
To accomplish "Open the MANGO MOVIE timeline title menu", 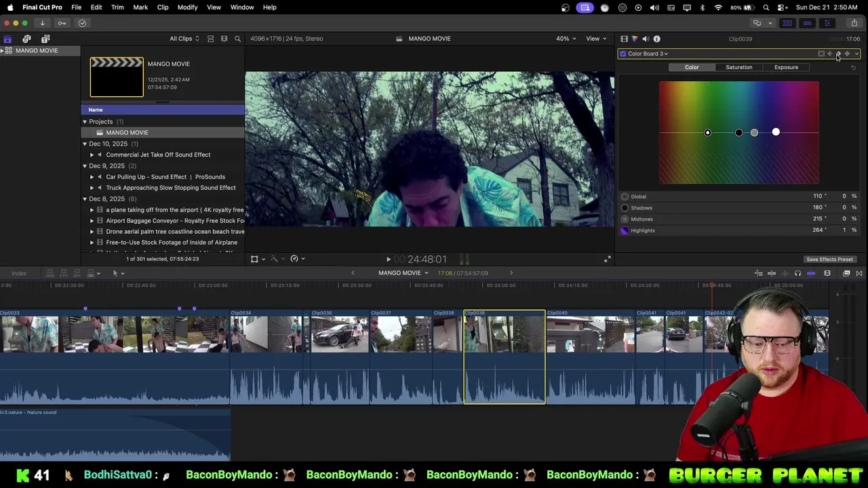I will 403,273.
